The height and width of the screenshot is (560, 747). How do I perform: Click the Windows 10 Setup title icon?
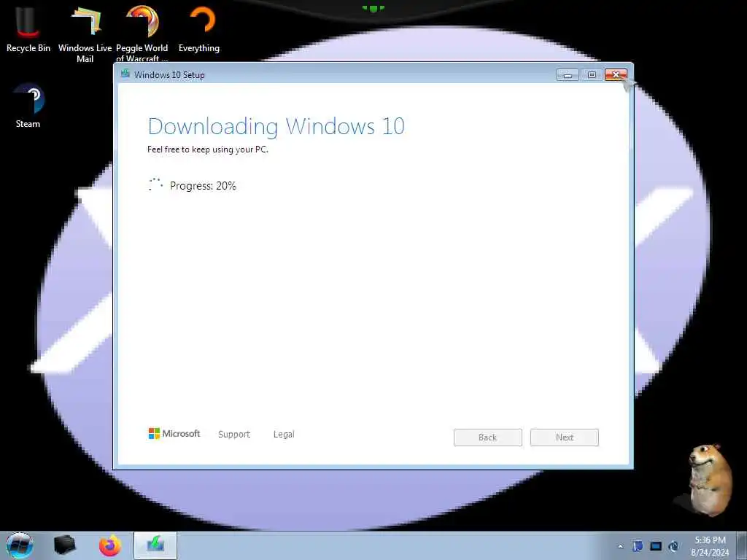(125, 74)
